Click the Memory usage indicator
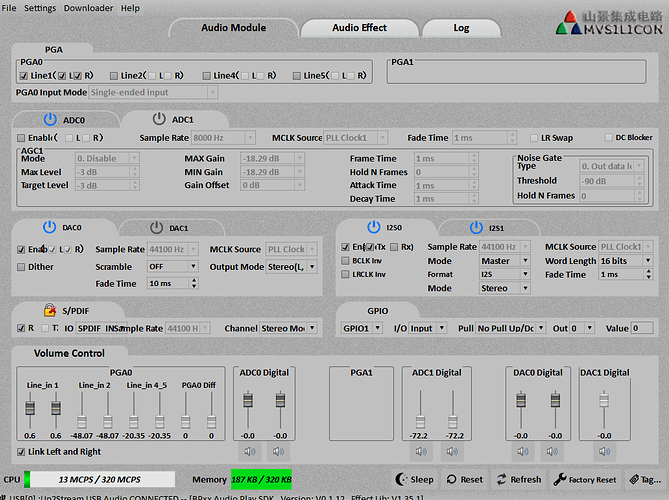The width and height of the screenshot is (669, 500). 261,480
